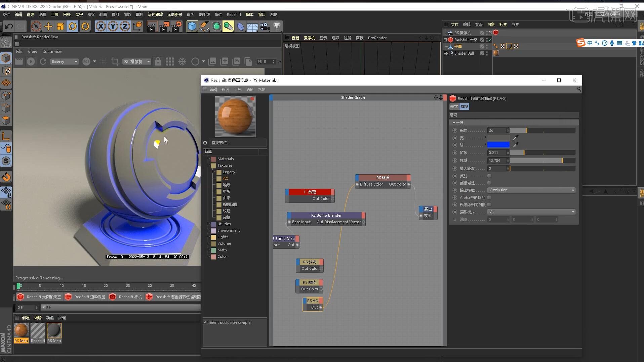
Task: Select the Pen spline tool
Action: pos(204,26)
